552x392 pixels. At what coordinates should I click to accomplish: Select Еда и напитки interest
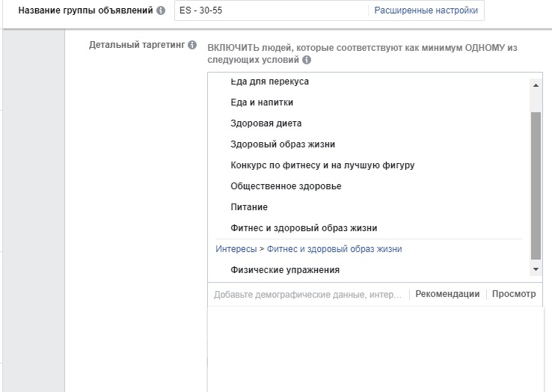coord(262,102)
